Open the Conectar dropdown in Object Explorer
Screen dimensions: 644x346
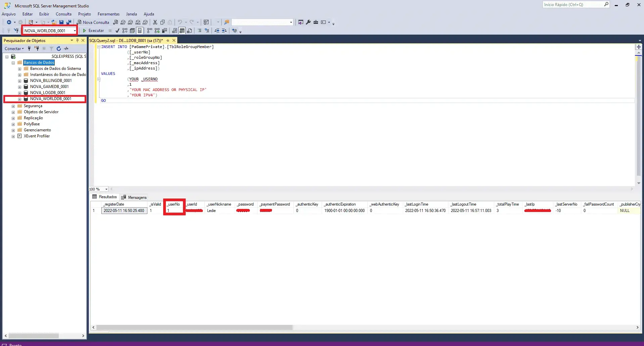14,48
